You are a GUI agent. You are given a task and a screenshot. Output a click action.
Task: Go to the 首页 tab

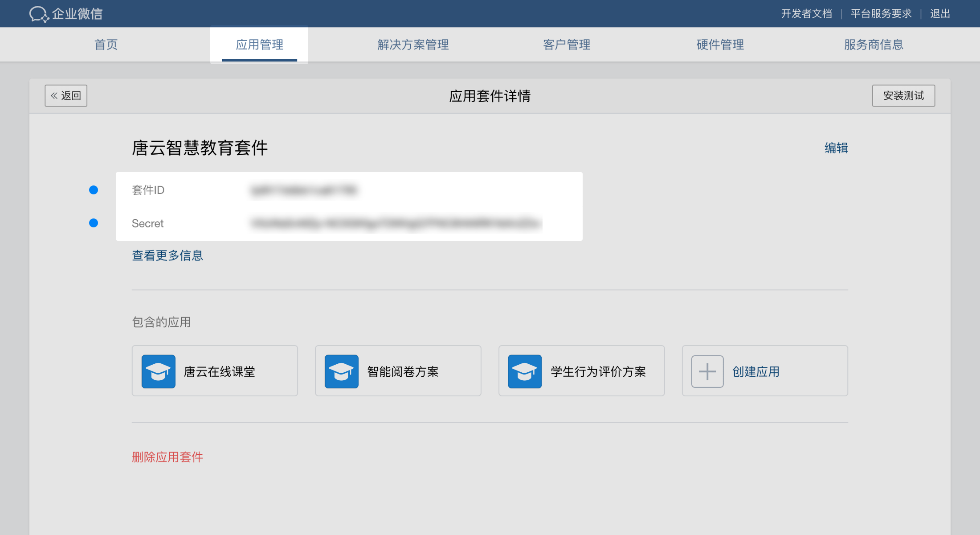click(x=106, y=45)
